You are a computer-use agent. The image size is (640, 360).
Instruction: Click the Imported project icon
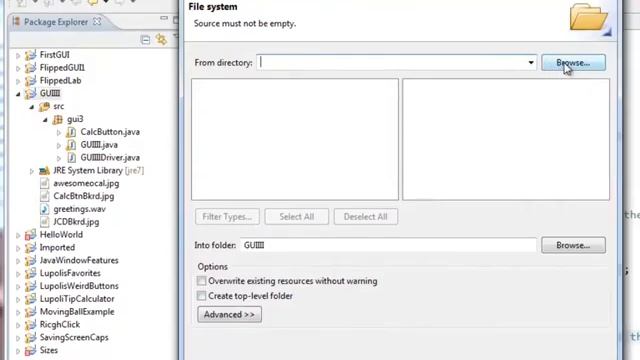point(31,248)
